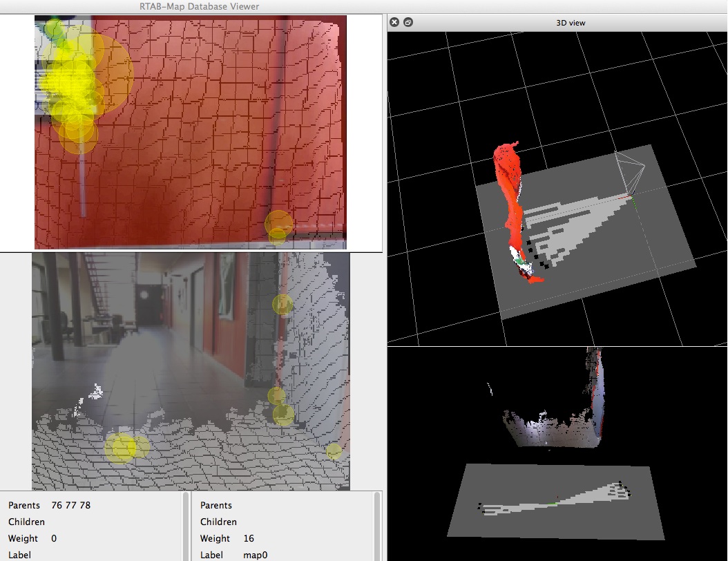Click green feature circle in top image corner

click(x=54, y=29)
